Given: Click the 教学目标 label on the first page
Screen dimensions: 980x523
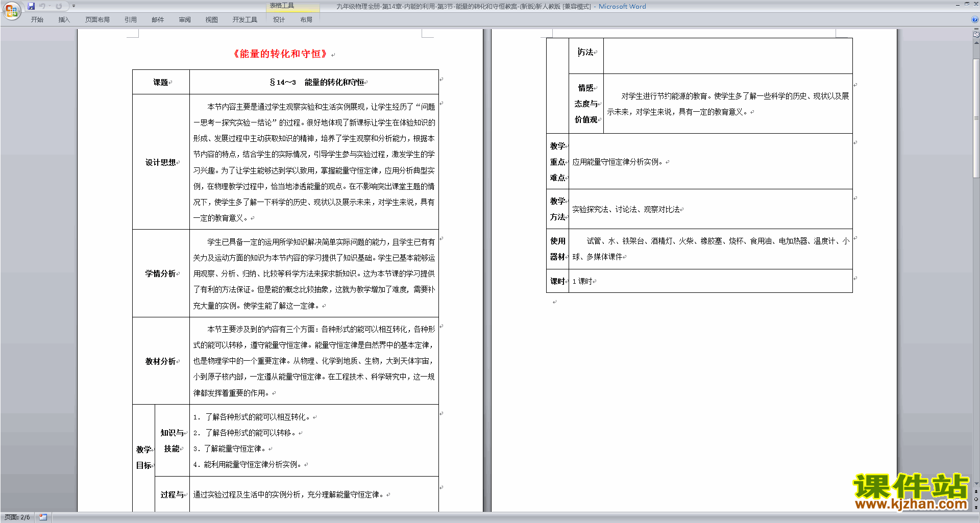Looking at the screenshot, I should [x=143, y=457].
